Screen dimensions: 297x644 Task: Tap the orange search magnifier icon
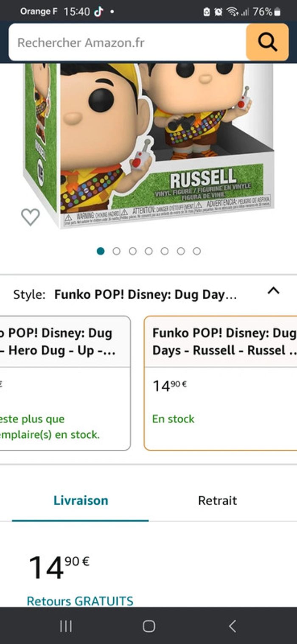267,42
